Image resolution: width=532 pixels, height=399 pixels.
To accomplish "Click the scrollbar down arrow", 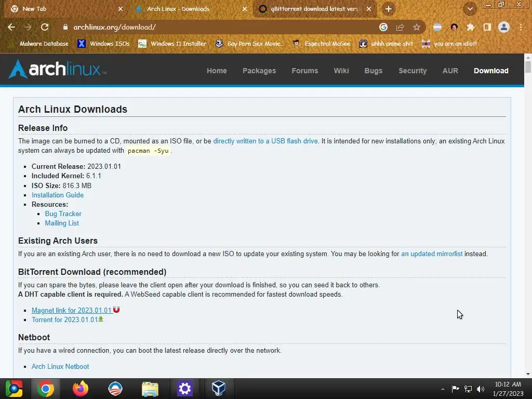I will point(528,374).
